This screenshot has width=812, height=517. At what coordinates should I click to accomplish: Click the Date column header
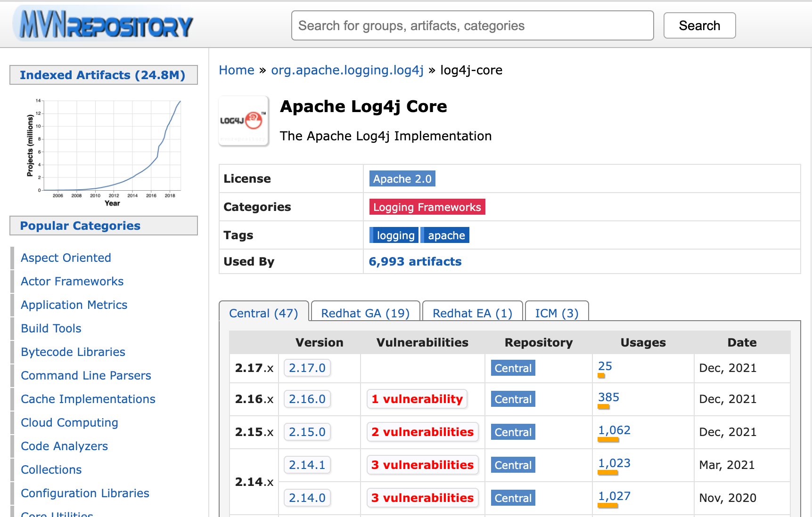[x=742, y=342]
